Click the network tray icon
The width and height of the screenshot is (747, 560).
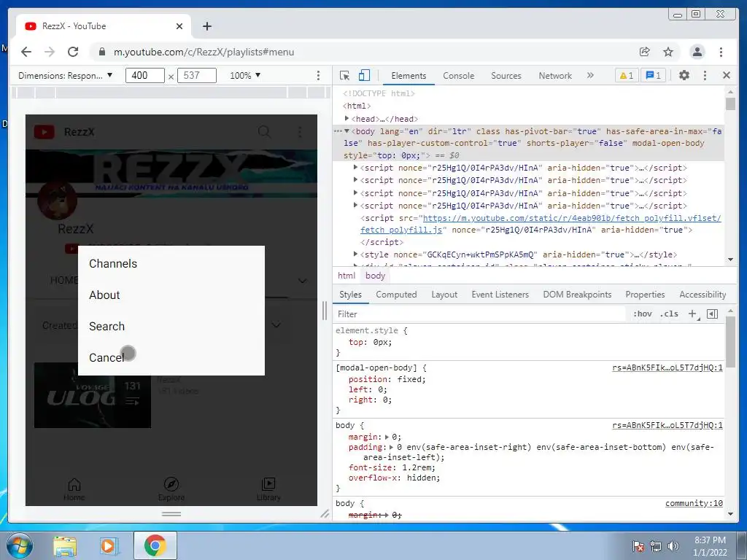[x=656, y=546]
